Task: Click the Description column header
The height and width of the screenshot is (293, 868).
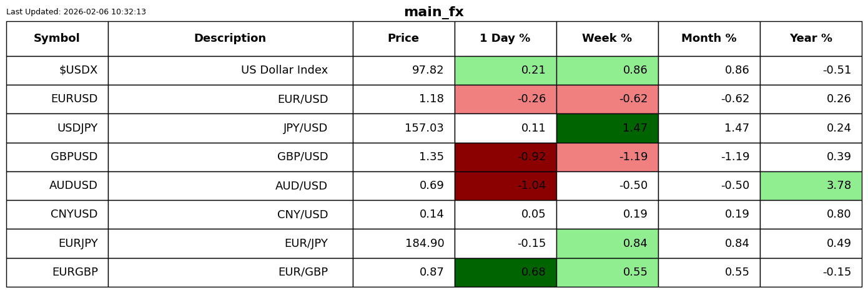Action: tap(230, 39)
